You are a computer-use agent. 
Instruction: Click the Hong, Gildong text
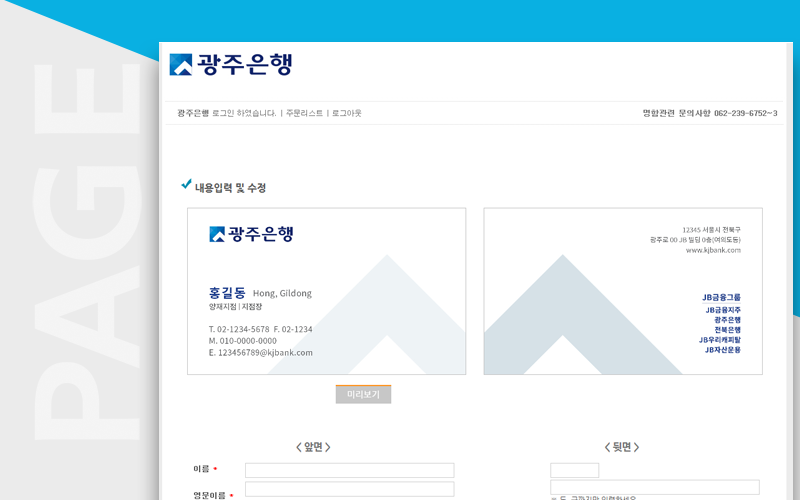[282, 293]
